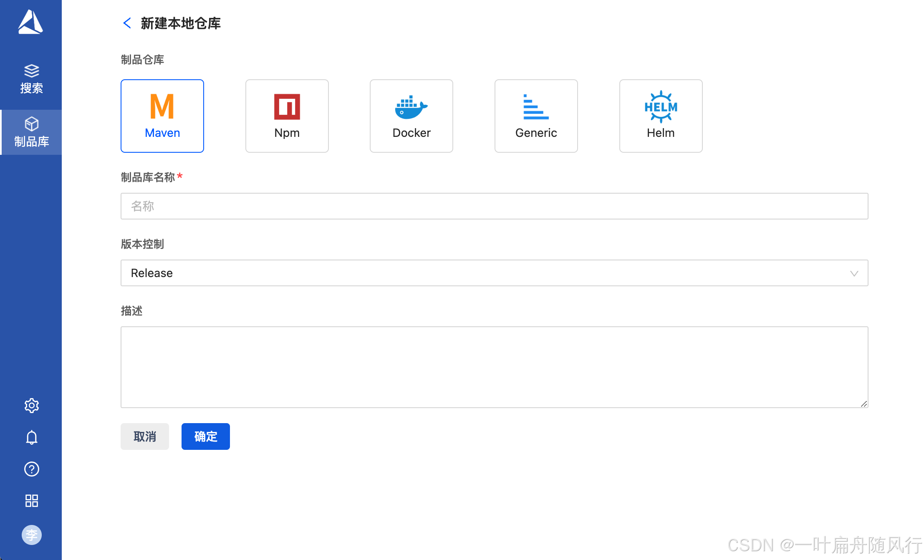Viewport: 924px width, 560px height.
Task: Click the dropdown chevron beside Release
Action: (x=854, y=274)
